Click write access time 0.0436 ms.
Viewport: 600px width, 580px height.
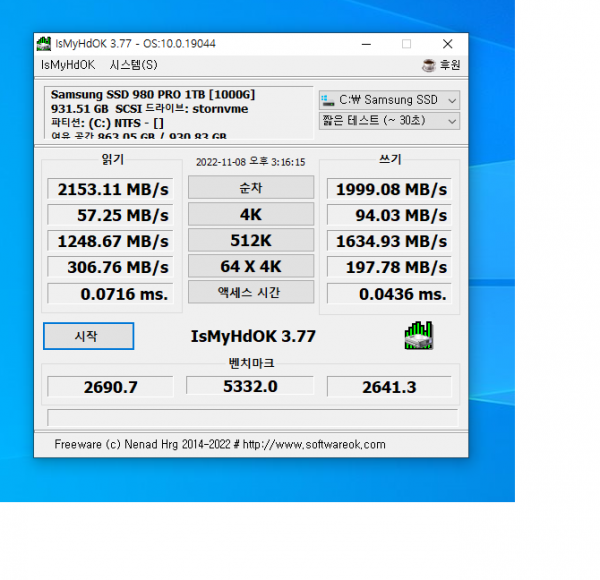[x=389, y=294]
